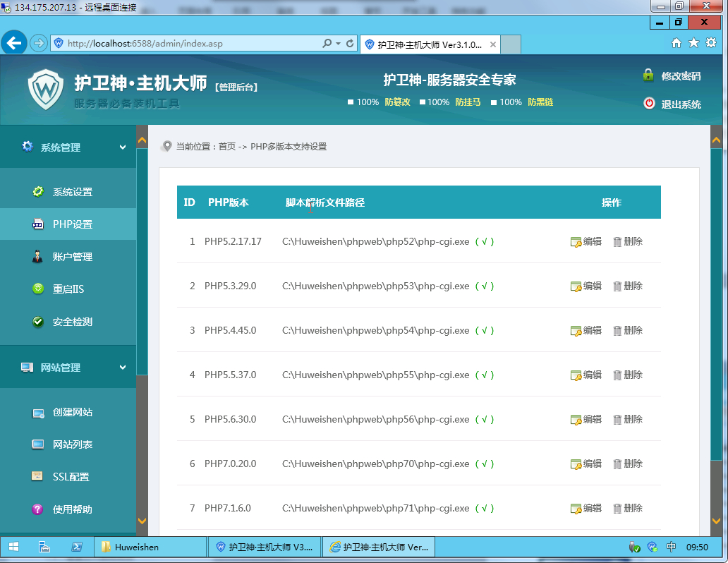Click the browser forward arrow button
Viewport: 728px width, 563px height.
(39, 43)
